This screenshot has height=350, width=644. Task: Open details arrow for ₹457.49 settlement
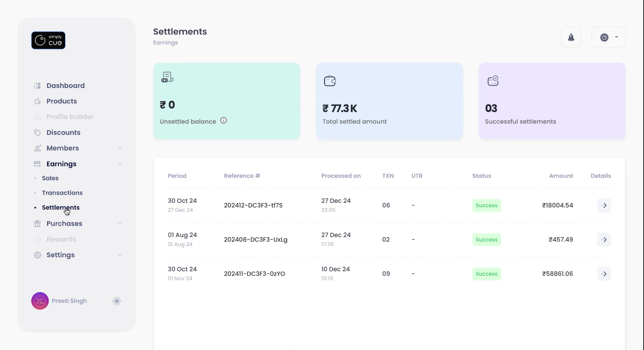[604, 240]
